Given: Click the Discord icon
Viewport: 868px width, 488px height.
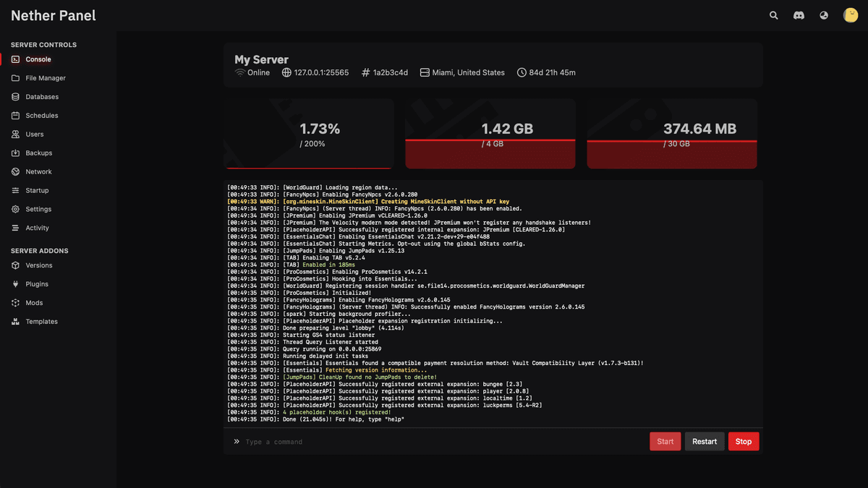Looking at the screenshot, I should 799,14.
